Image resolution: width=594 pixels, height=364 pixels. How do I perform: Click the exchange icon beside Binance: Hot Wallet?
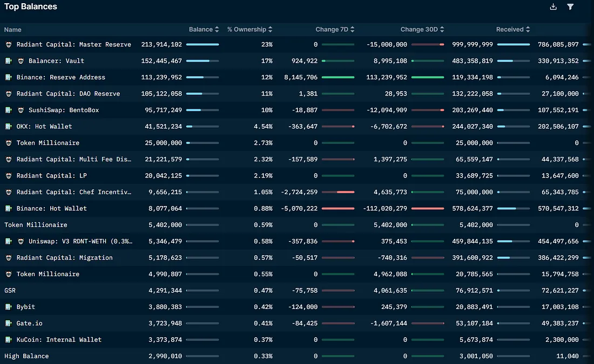point(8,209)
